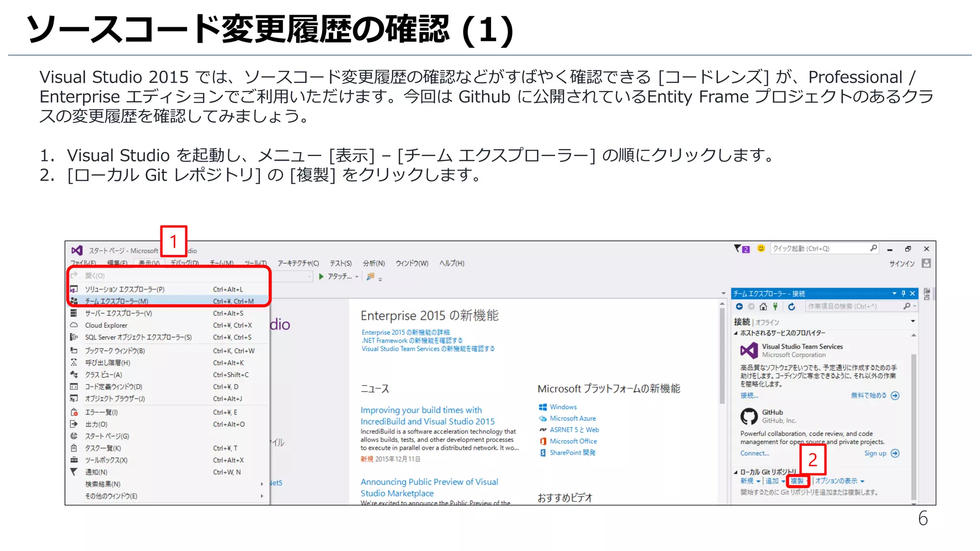Click the green アタッチ start arrow

[x=322, y=276]
